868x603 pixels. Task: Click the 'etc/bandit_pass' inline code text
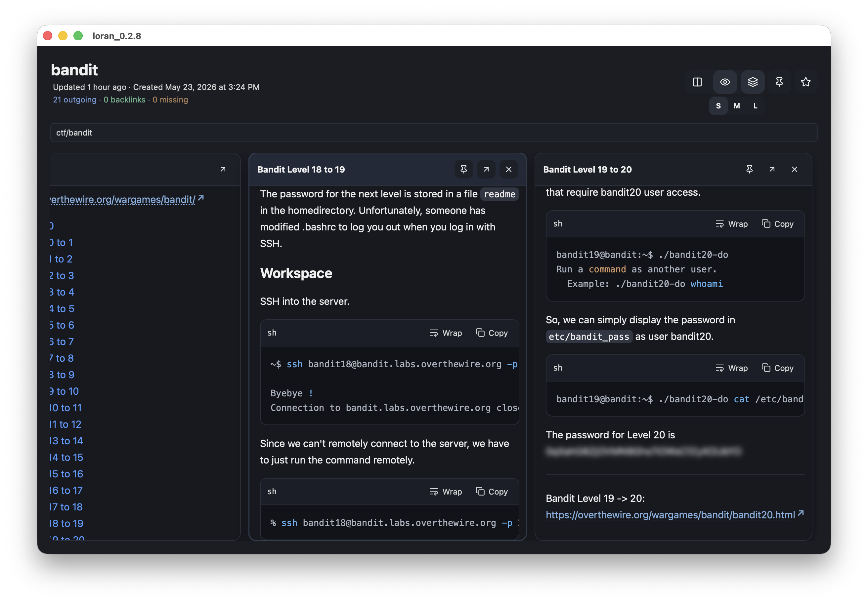[589, 337]
